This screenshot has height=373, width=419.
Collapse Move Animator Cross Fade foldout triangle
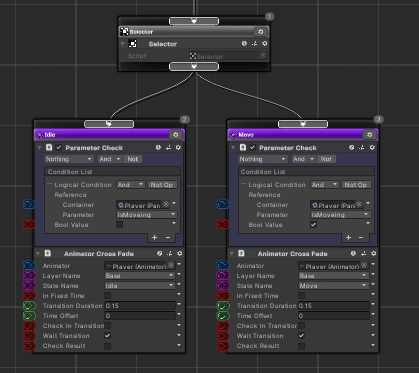point(232,254)
